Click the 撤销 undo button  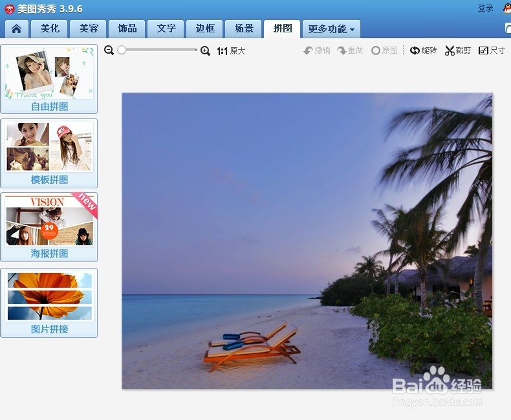tap(317, 50)
